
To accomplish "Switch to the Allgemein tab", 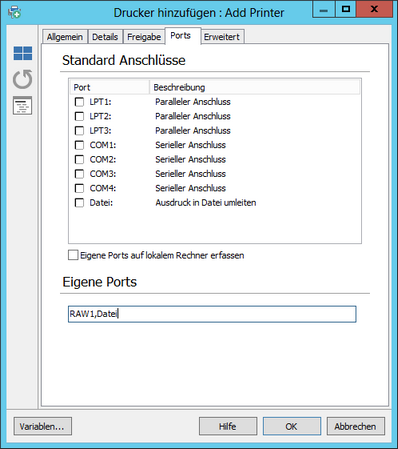I will coord(65,37).
